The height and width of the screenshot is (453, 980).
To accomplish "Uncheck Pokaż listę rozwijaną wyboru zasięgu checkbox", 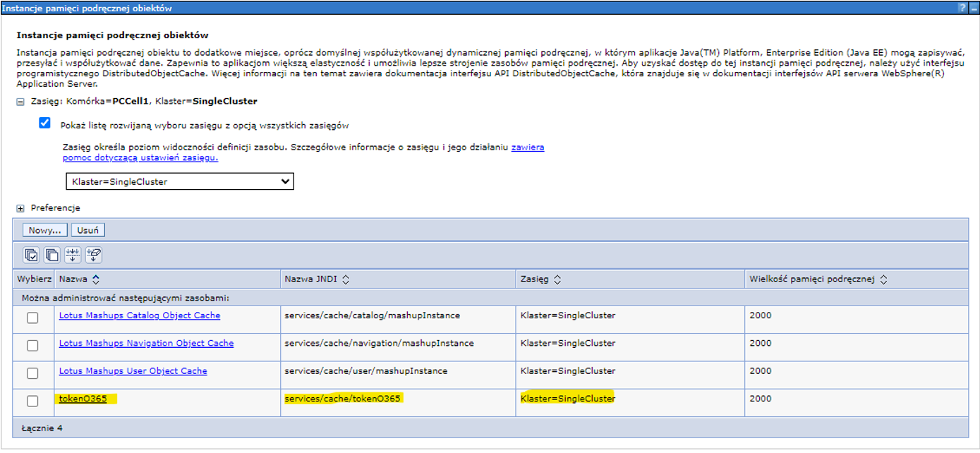I will tap(45, 123).
